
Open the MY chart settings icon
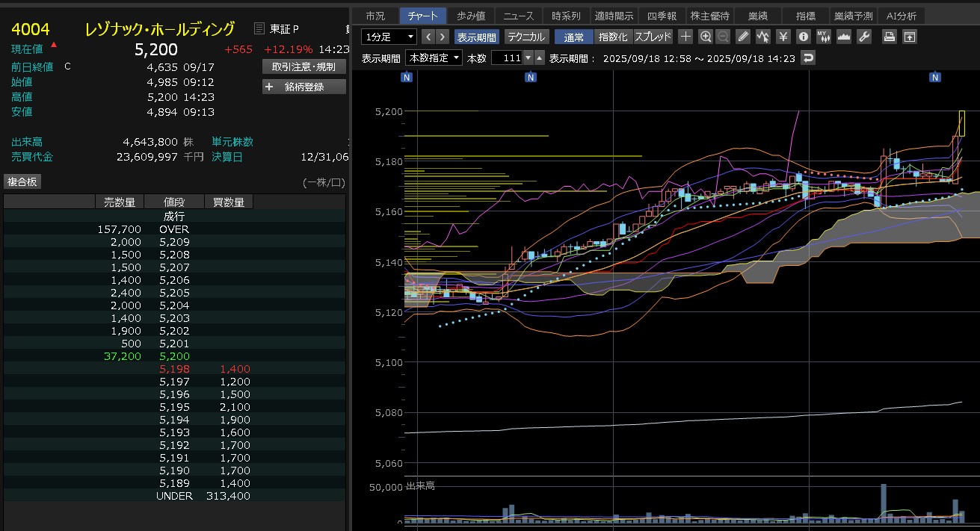point(824,36)
